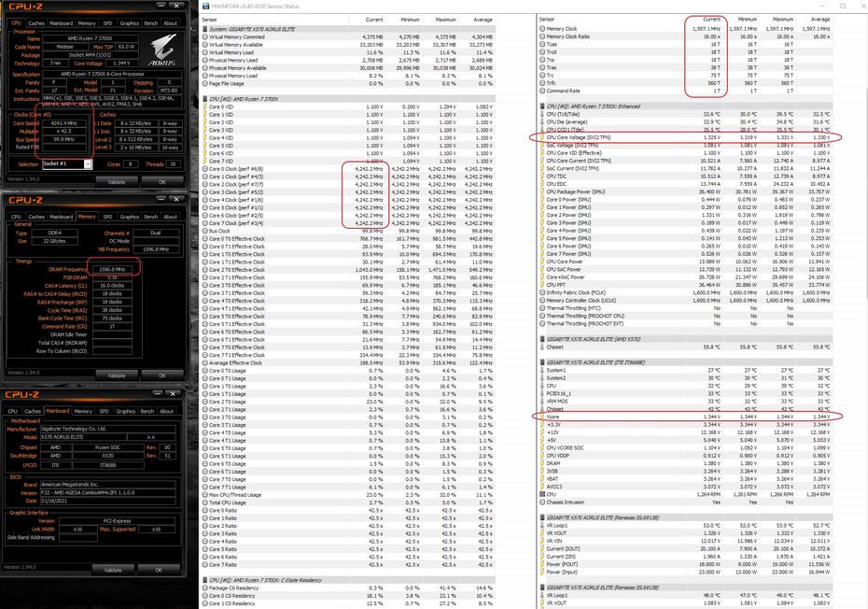The image size is (868, 609).
Task: Select the Power (POUT) row
Action: 685,564
